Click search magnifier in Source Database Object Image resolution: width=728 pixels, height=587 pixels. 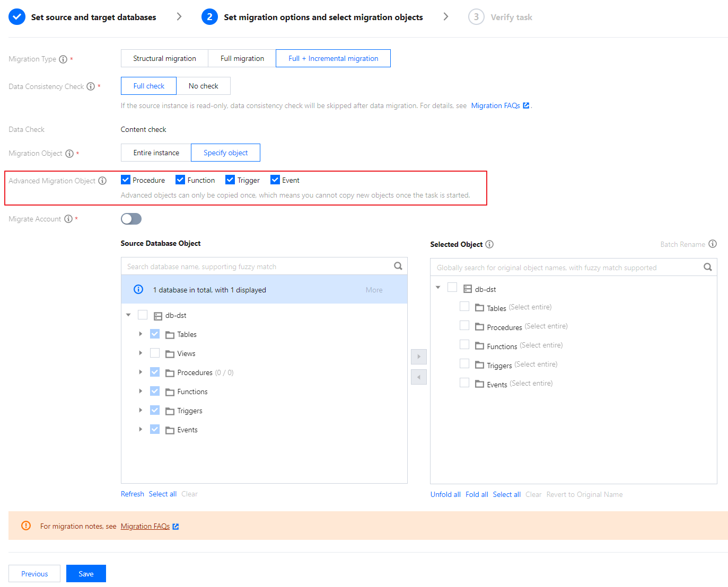[x=398, y=266]
